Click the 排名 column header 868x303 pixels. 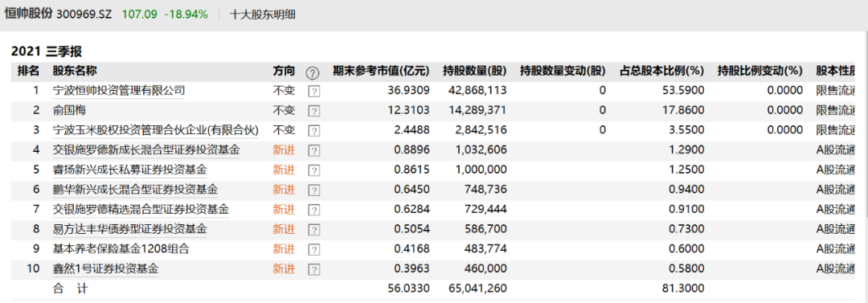click(28, 71)
